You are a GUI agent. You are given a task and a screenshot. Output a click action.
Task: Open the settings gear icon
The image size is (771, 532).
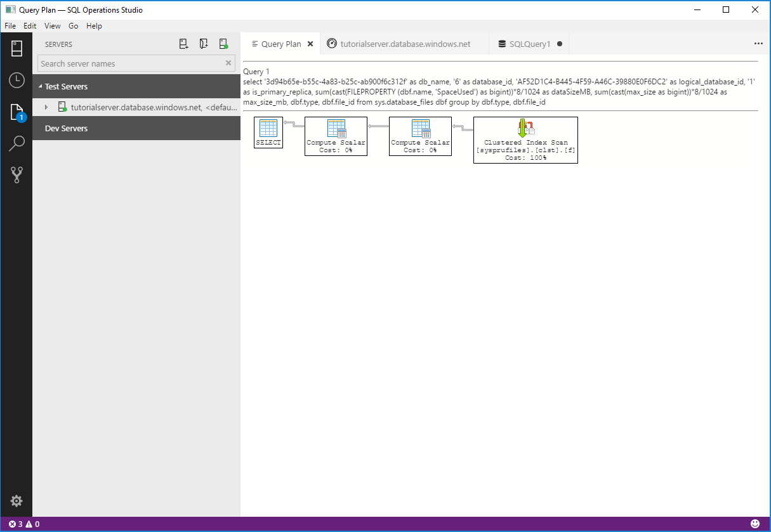(x=16, y=501)
